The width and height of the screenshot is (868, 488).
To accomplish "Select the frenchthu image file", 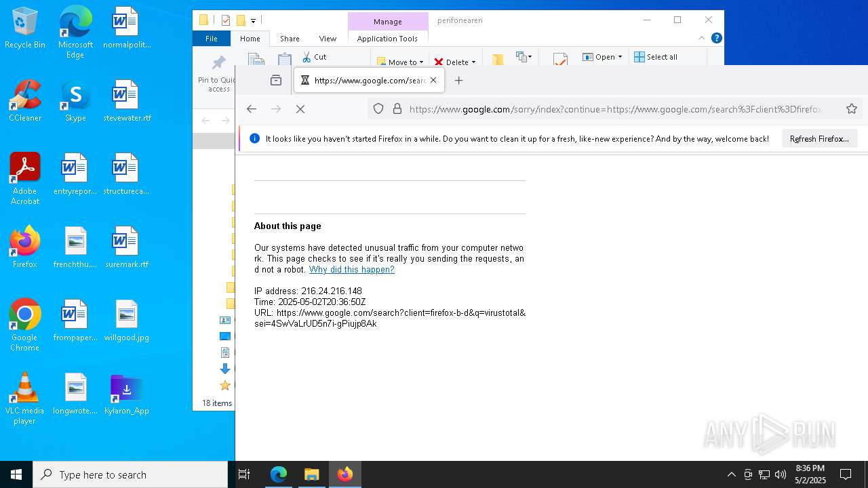I will pyautogui.click(x=75, y=248).
